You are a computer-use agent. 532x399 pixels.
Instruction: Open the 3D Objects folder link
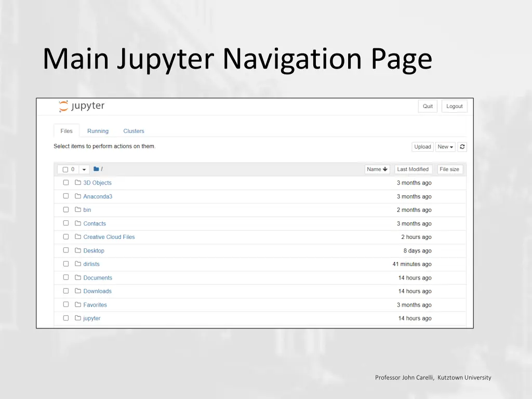click(x=97, y=183)
